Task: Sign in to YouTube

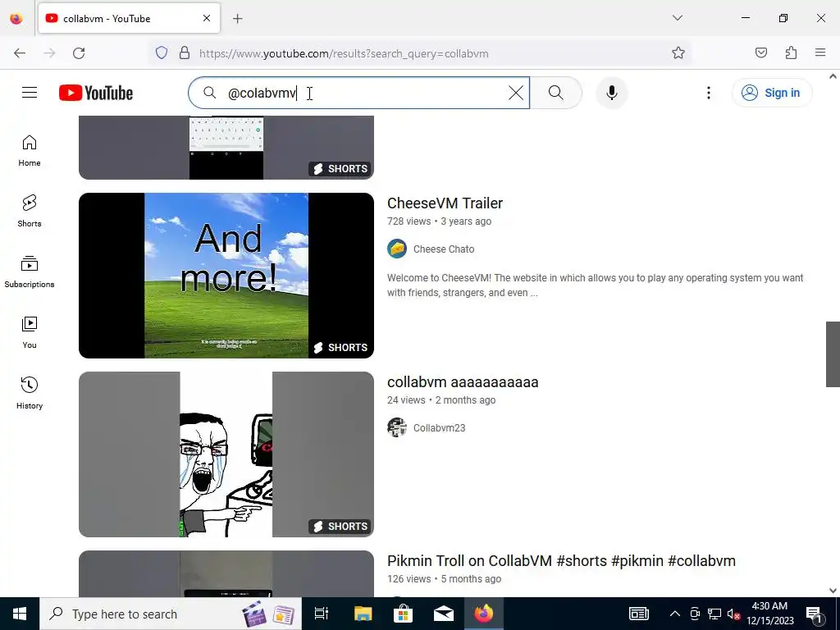Action: click(772, 93)
